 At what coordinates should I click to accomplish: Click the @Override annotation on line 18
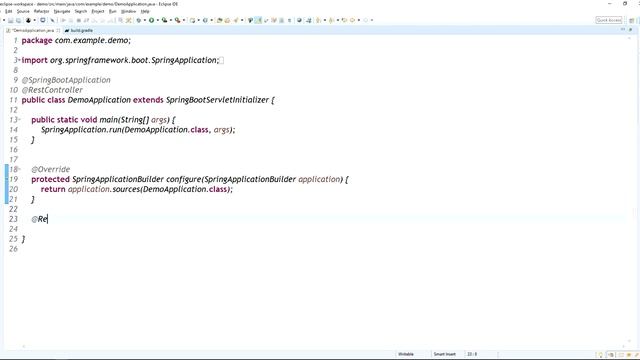[x=51, y=169]
